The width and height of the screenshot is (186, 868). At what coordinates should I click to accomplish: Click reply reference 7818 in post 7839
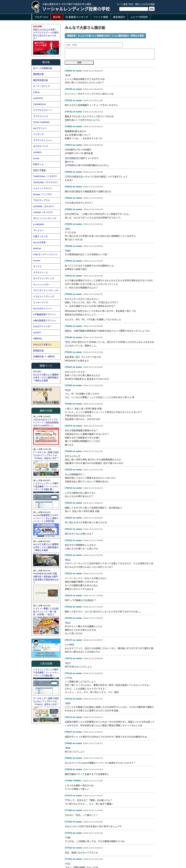tap(68, 390)
